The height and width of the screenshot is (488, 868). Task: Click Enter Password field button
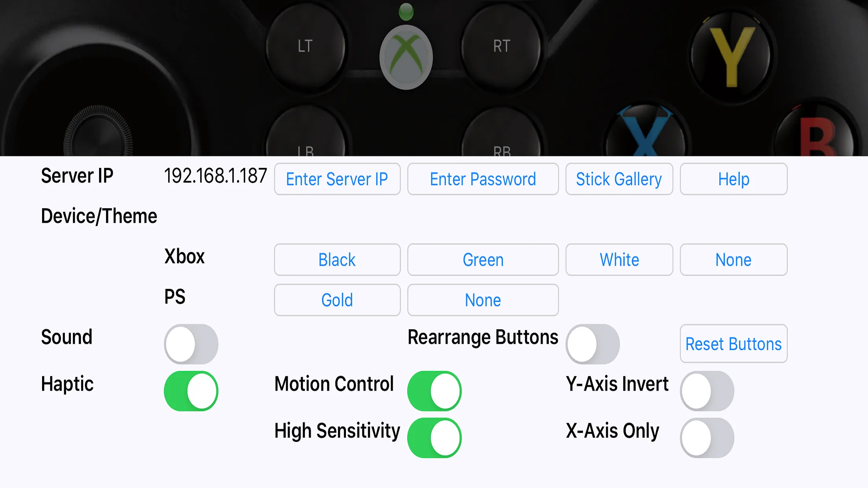click(x=483, y=179)
